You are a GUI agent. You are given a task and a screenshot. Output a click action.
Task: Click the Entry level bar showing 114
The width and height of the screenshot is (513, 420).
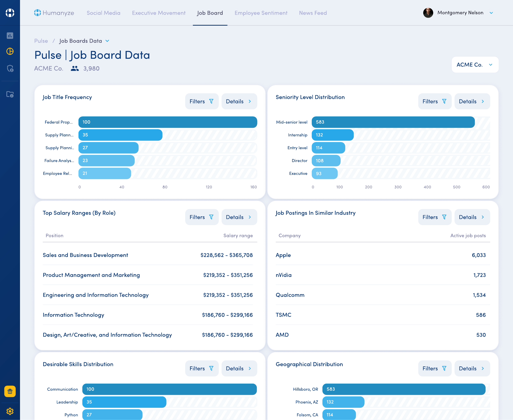[x=328, y=148]
